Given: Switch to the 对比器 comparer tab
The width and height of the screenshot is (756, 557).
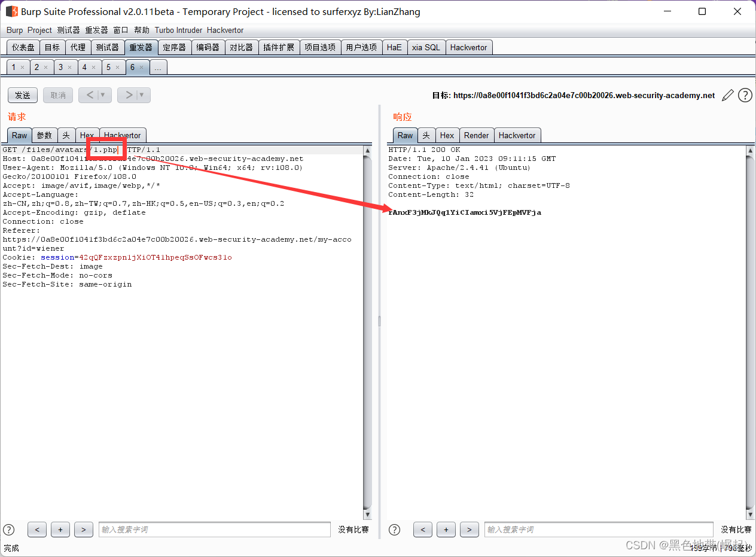Looking at the screenshot, I should click(242, 47).
